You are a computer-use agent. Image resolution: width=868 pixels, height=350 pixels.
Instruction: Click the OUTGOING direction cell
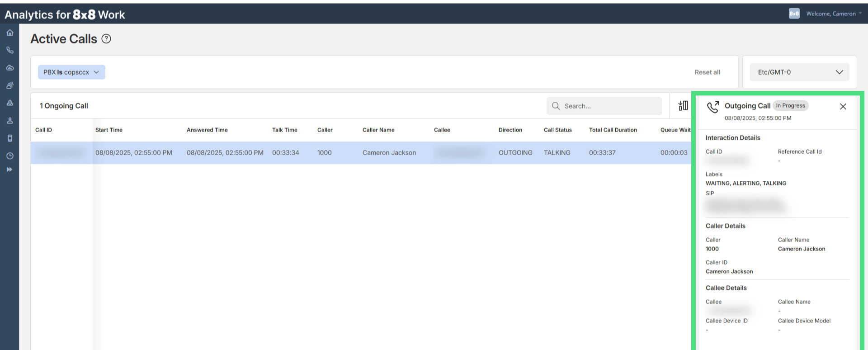(515, 153)
